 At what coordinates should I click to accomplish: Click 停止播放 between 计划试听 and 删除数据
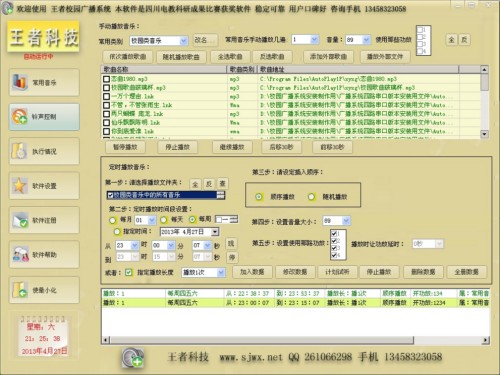(x=379, y=272)
